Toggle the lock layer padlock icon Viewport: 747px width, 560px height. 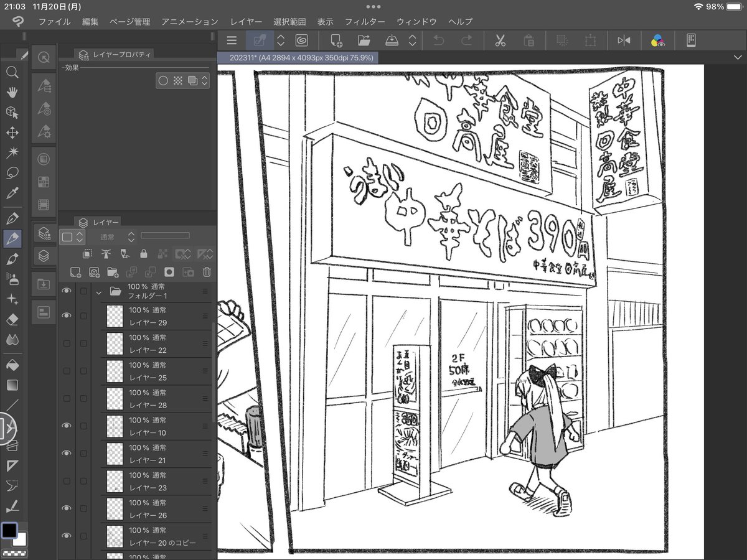coord(144,254)
